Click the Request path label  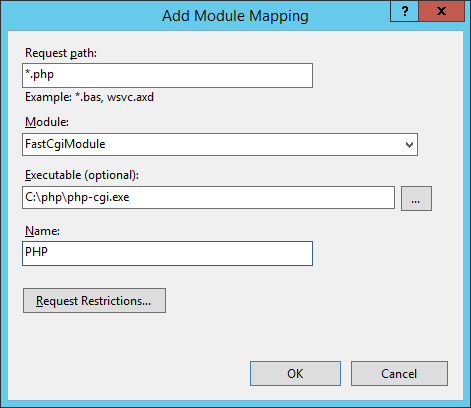(x=61, y=53)
